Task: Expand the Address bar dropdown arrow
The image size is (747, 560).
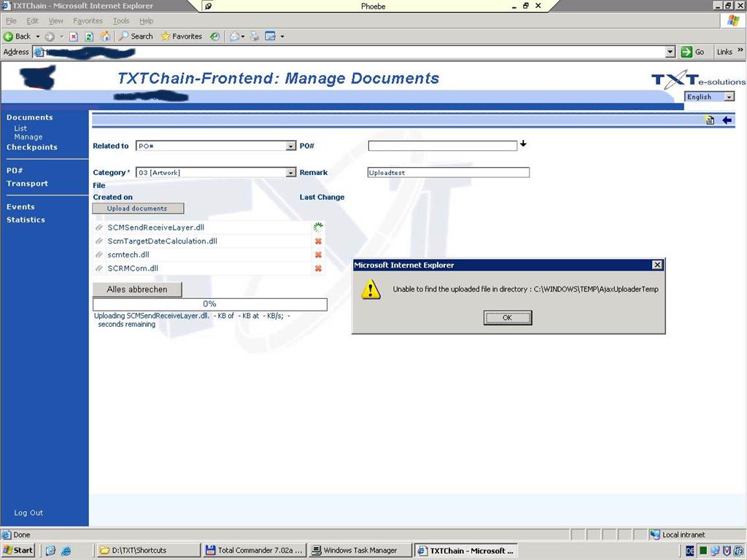Action: (x=670, y=52)
